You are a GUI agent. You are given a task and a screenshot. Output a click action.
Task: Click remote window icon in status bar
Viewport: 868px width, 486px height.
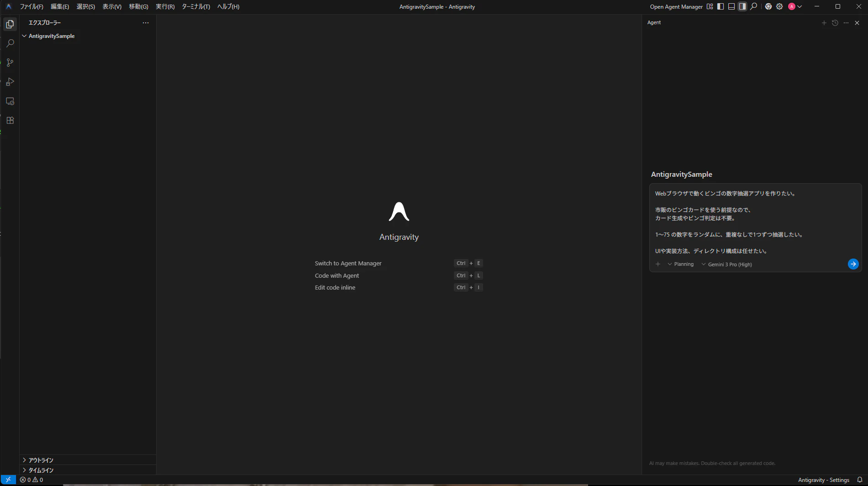click(8, 480)
